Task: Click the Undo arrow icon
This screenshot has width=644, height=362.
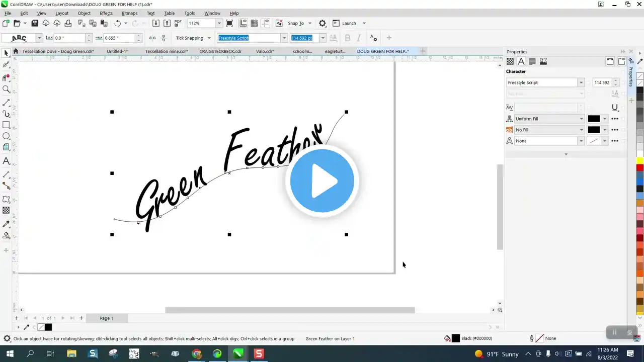Action: pyautogui.click(x=118, y=23)
